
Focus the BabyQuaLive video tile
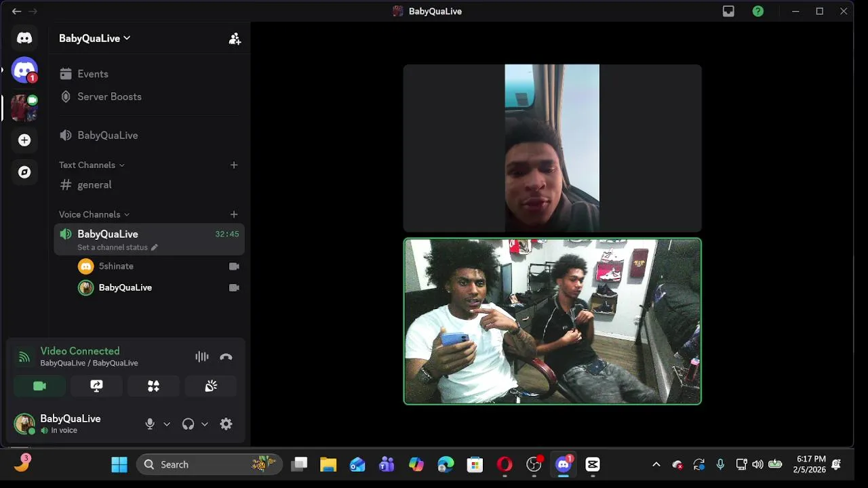(552, 321)
